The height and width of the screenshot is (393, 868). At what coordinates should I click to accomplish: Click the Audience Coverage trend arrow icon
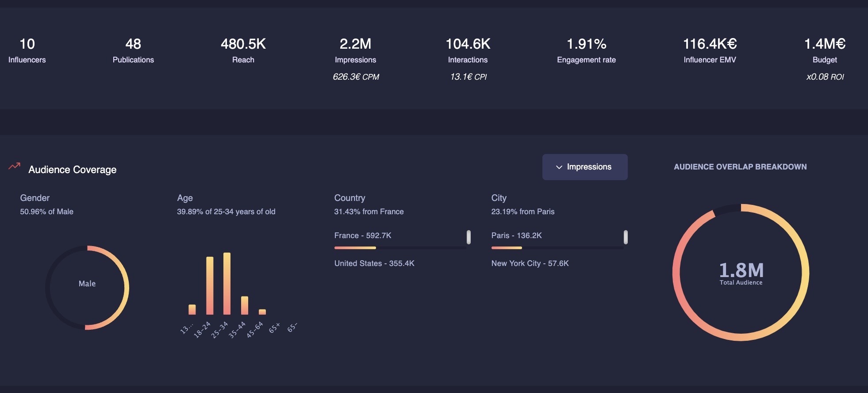[x=14, y=166]
